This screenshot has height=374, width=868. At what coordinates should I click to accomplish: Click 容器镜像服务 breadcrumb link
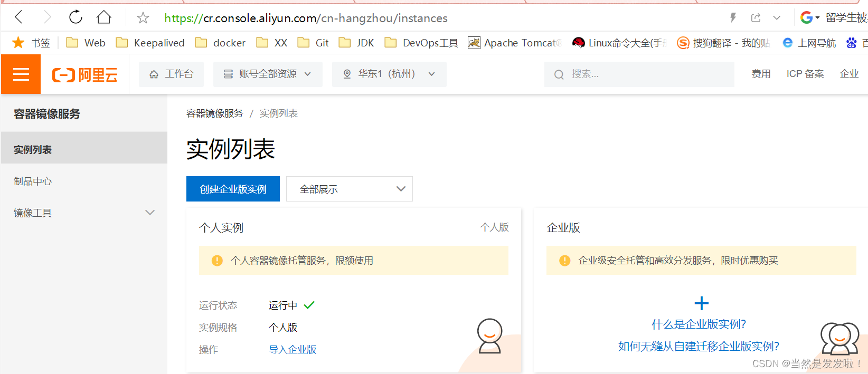pos(215,113)
